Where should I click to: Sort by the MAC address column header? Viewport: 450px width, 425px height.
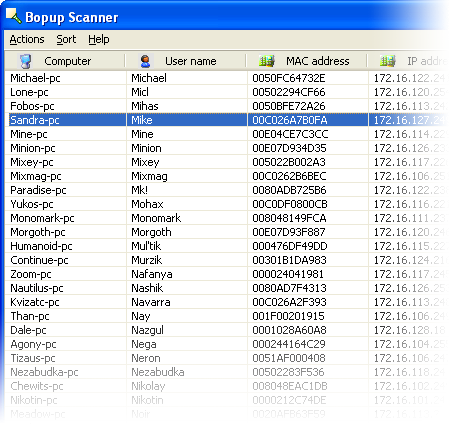pos(307,61)
